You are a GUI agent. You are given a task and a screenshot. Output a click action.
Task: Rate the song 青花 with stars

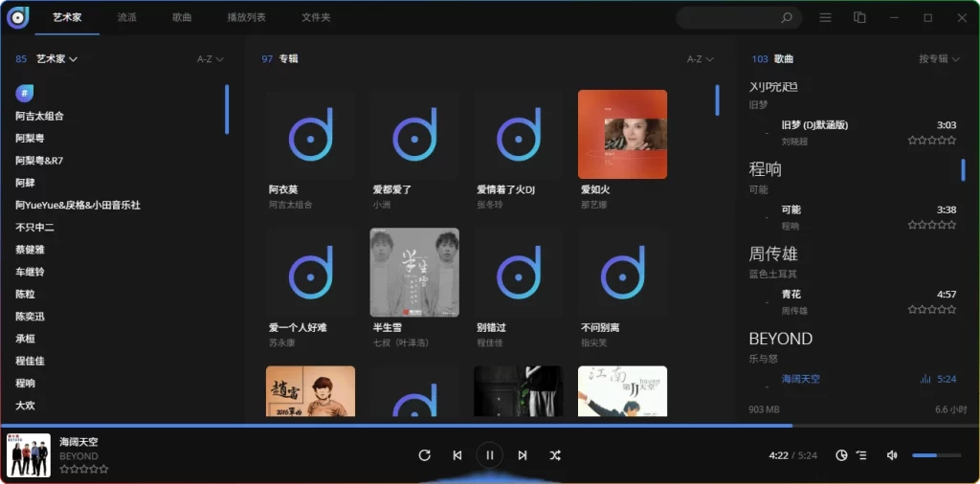[x=932, y=309]
